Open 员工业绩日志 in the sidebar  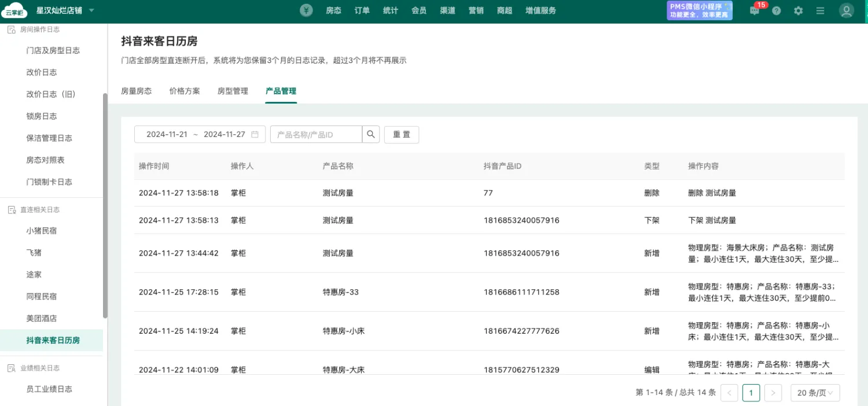tap(49, 389)
